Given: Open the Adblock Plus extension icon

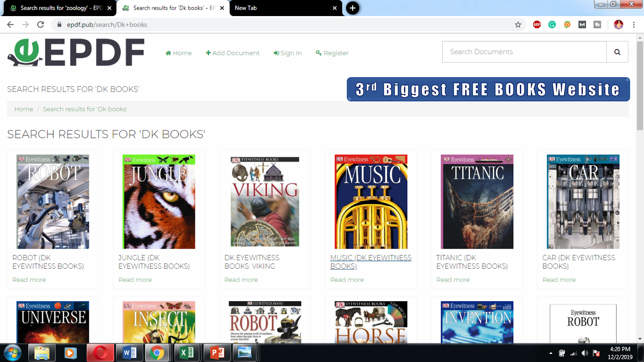Looking at the screenshot, I should click(x=537, y=25).
